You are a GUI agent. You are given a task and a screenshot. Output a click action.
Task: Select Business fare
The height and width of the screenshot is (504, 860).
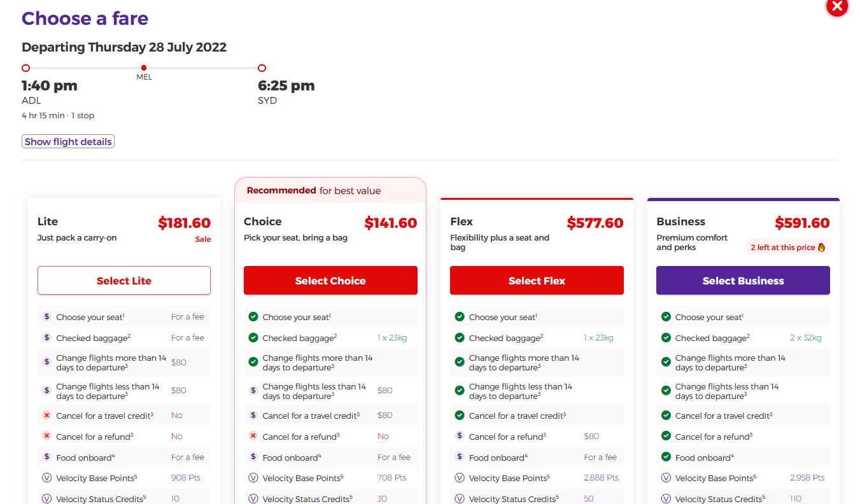[x=743, y=281]
